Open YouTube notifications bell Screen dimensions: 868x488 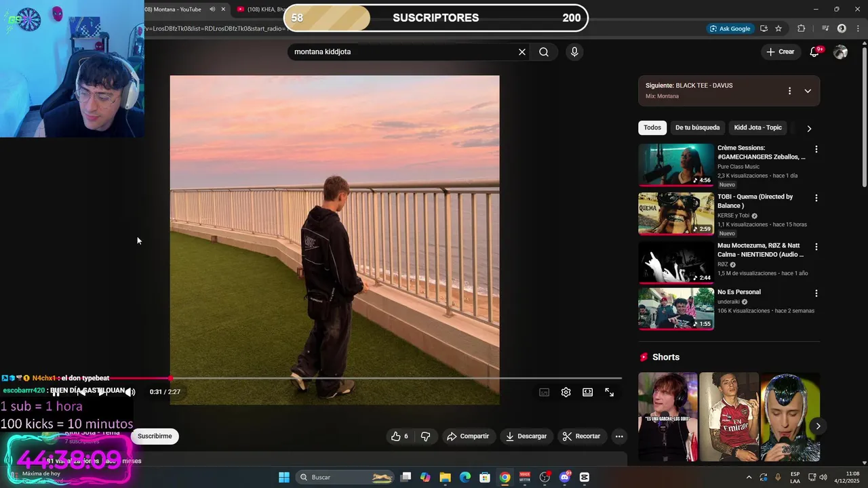coord(815,52)
